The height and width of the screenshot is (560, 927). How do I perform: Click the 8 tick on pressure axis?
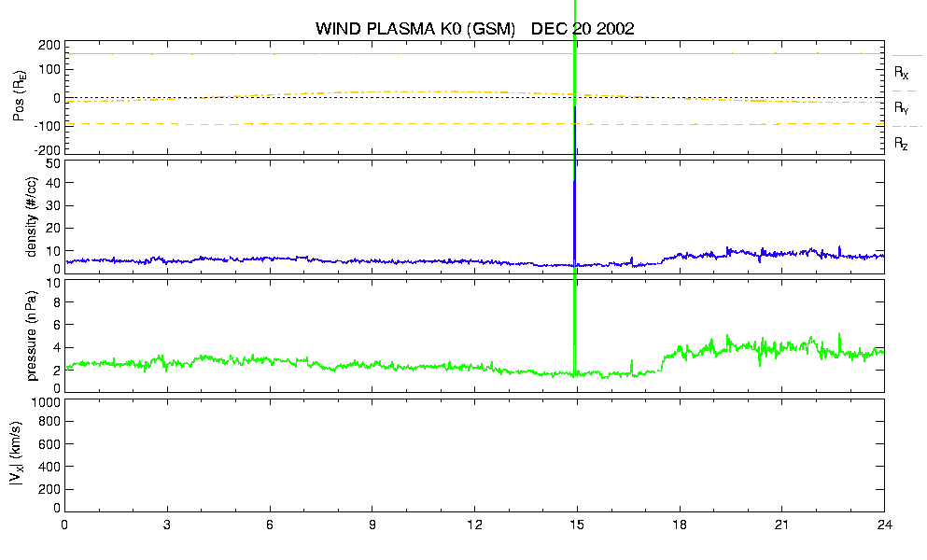point(57,302)
